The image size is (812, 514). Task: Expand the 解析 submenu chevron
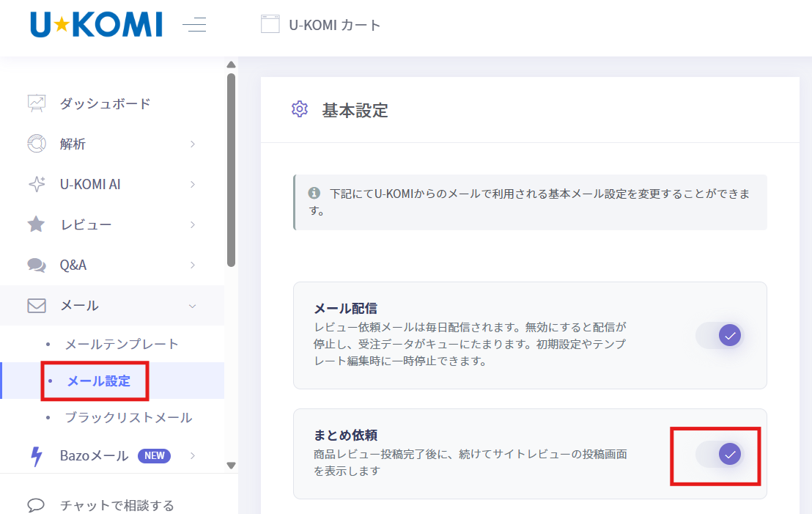(x=193, y=144)
